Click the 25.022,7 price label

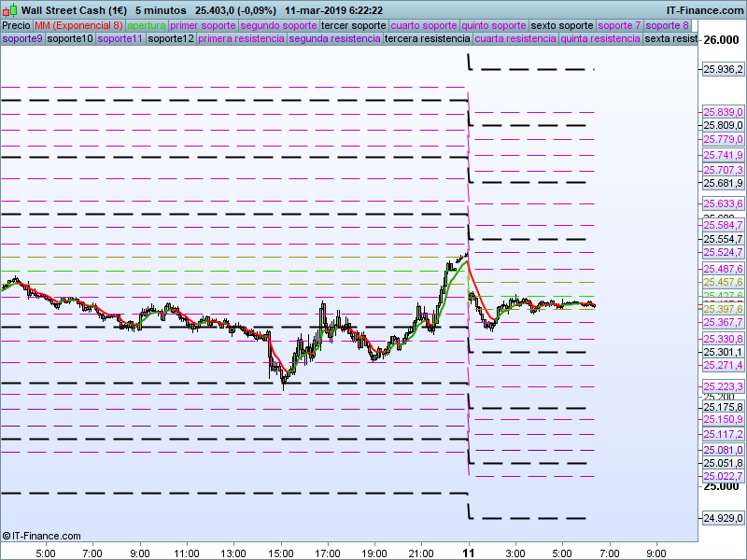tap(723, 476)
